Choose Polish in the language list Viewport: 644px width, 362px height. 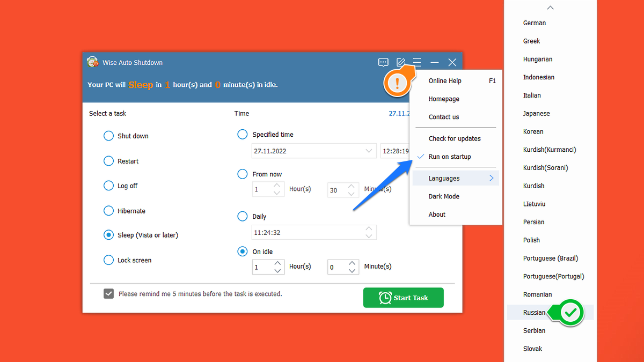(x=551, y=240)
